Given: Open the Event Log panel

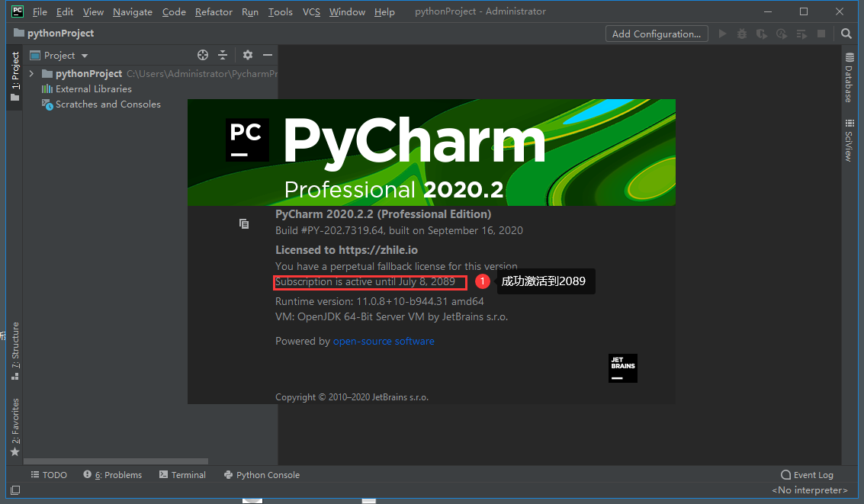Looking at the screenshot, I should click(807, 475).
